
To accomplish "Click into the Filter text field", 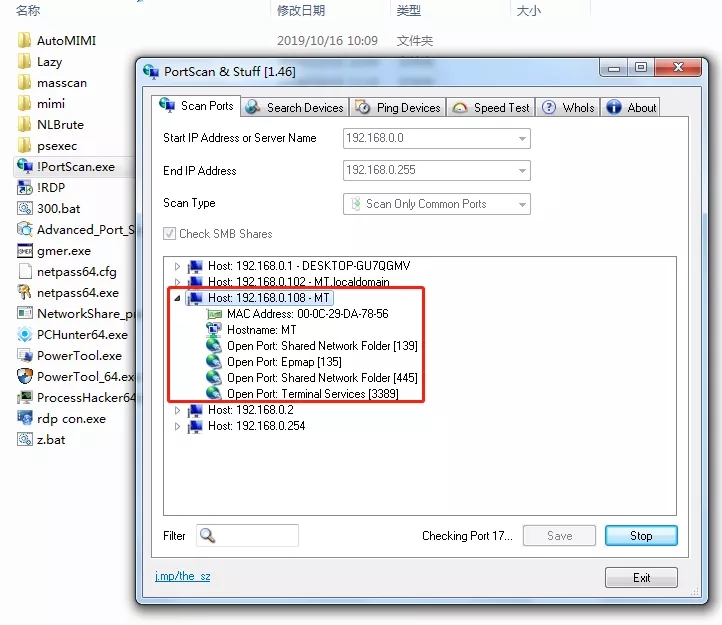I will pyautogui.click(x=257, y=536).
